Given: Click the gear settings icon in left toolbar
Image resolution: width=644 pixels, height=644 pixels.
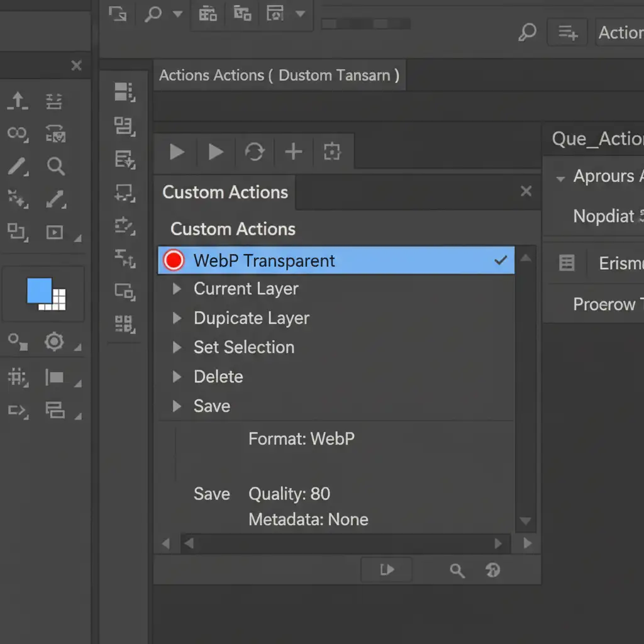Looking at the screenshot, I should coord(54,341).
